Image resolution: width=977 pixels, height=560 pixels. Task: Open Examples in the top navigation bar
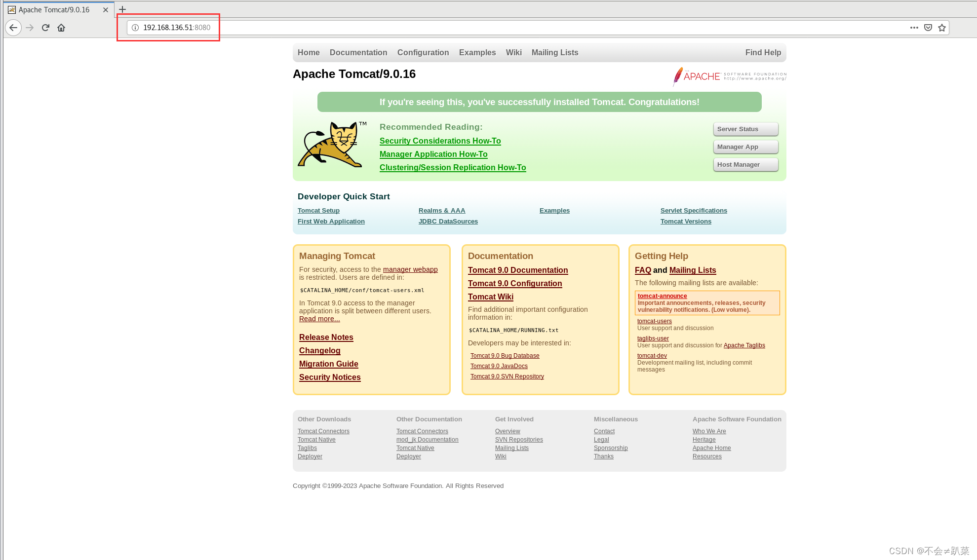coord(477,52)
